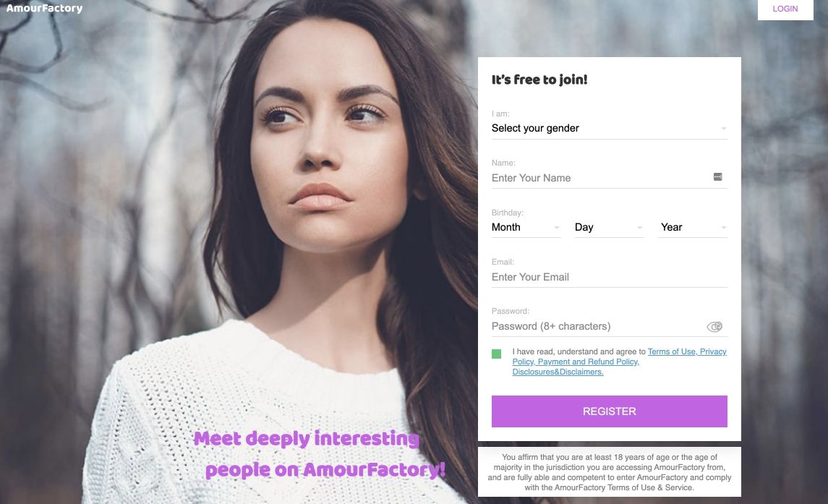The height and width of the screenshot is (504, 828).
Task: Focus the Password input field
Action: (598, 327)
